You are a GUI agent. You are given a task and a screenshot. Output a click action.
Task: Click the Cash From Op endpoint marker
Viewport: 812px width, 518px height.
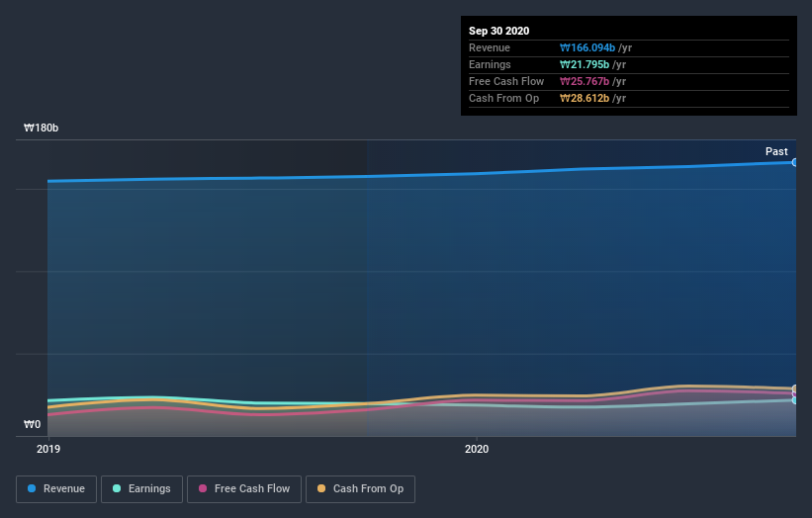click(x=795, y=388)
